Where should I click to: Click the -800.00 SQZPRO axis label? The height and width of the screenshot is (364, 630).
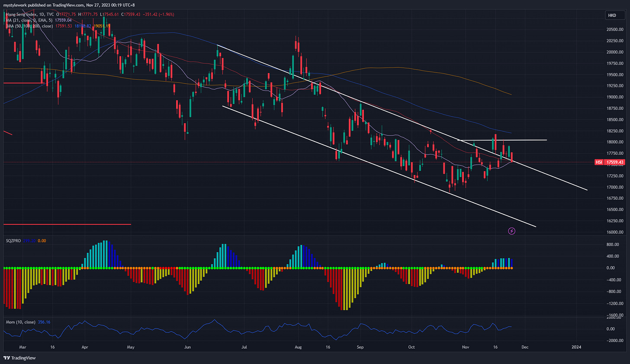pyautogui.click(x=614, y=291)
